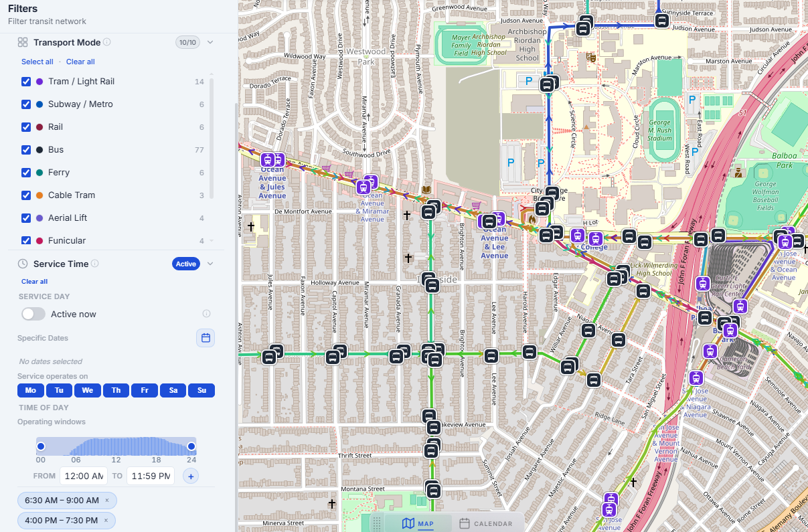Screen dimensions: 808x532
Task: Open the Specific Dates calendar picker
Action: click(x=206, y=338)
